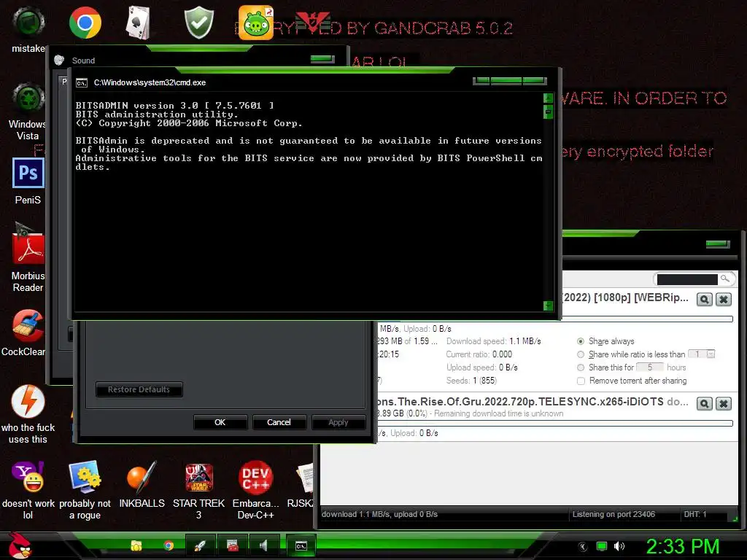This screenshot has height=560, width=747.
Task: Launch the CCleaner brush desktop icon
Action: tap(28, 326)
